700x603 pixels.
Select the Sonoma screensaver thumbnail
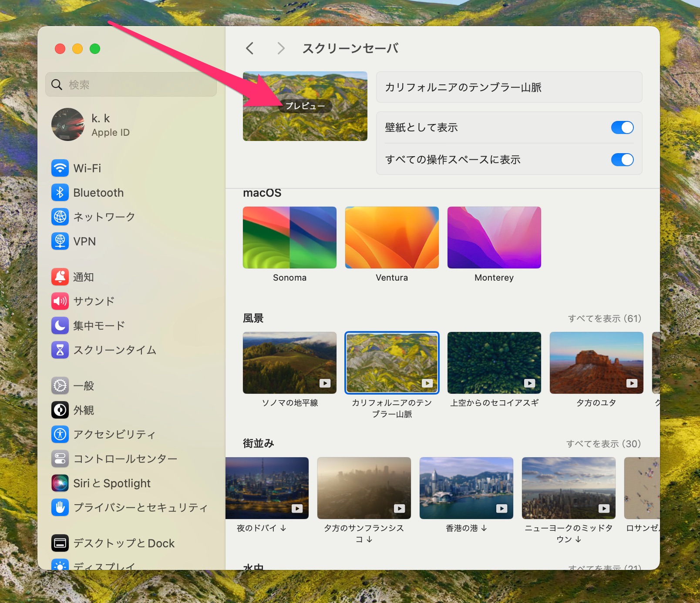pyautogui.click(x=289, y=238)
